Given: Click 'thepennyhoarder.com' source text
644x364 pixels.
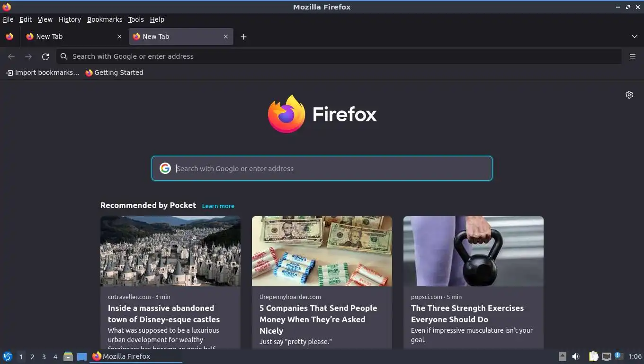Looking at the screenshot, I should (290, 297).
